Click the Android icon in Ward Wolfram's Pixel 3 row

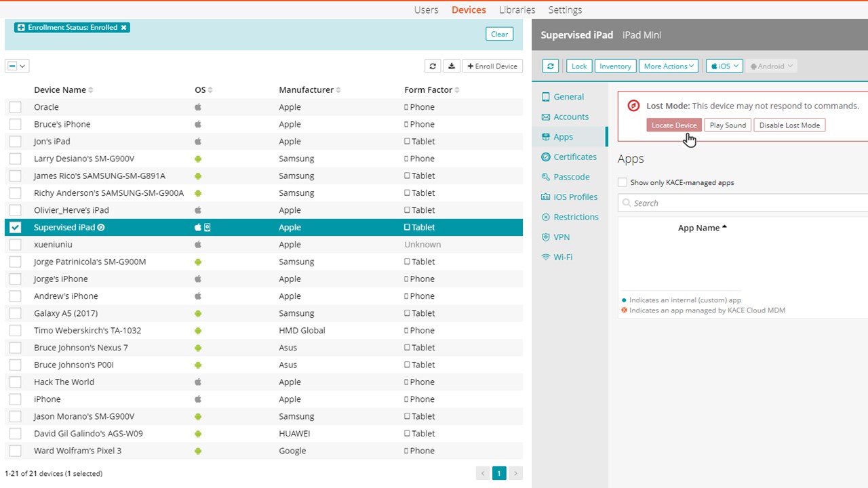click(x=199, y=451)
